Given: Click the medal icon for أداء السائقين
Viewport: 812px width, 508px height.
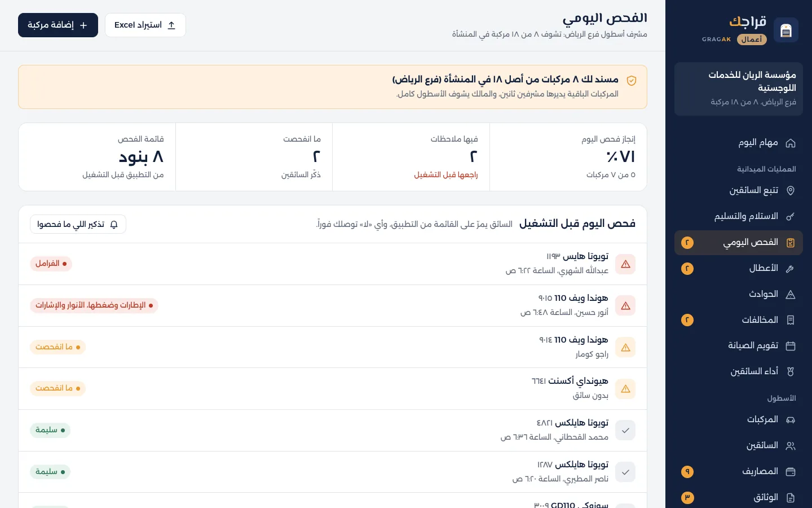Looking at the screenshot, I should pos(791,371).
